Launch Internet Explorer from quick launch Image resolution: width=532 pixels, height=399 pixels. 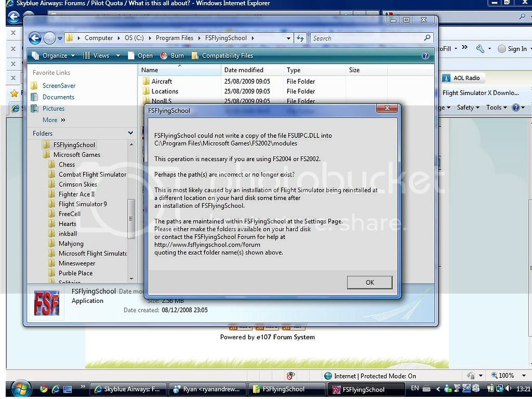[x=55, y=389]
